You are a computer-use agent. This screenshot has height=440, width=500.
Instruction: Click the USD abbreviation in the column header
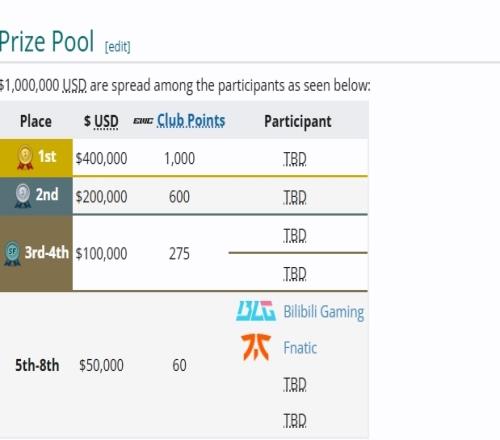coord(106,121)
